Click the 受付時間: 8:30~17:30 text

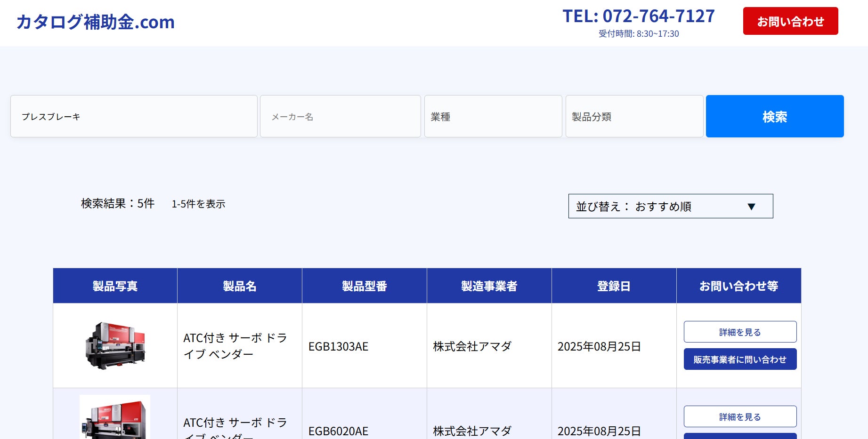pyautogui.click(x=639, y=34)
